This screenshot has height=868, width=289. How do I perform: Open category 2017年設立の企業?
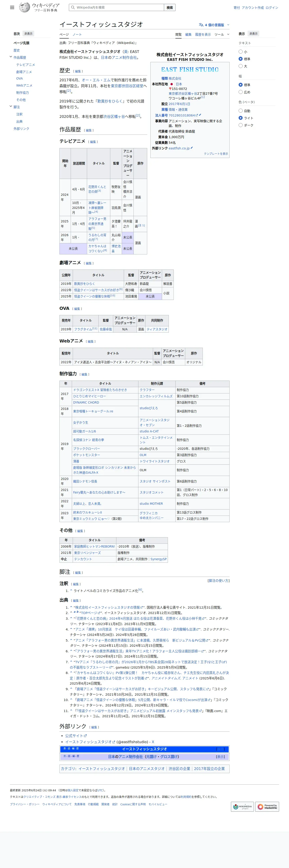click(x=209, y=769)
